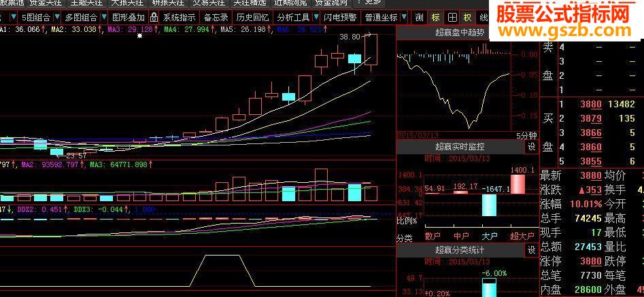The height and width of the screenshot is (297, 644).
Task: Click the 超赢盘中趋势 panel title
Action: click(x=460, y=33)
